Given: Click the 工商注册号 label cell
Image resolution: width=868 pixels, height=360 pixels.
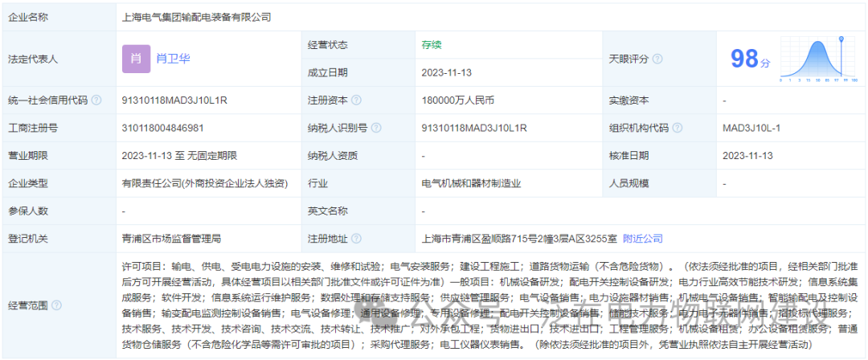Looking at the screenshot, I should [59, 128].
